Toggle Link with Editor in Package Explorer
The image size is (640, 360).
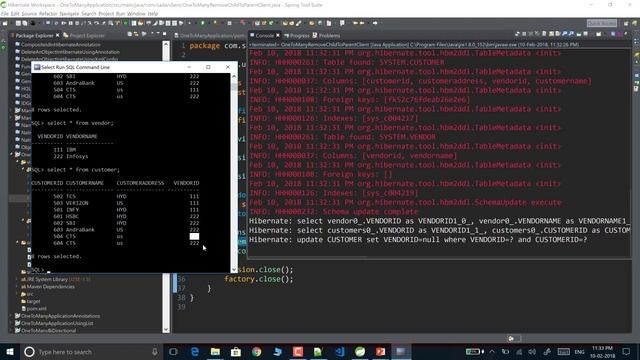tap(137, 34)
